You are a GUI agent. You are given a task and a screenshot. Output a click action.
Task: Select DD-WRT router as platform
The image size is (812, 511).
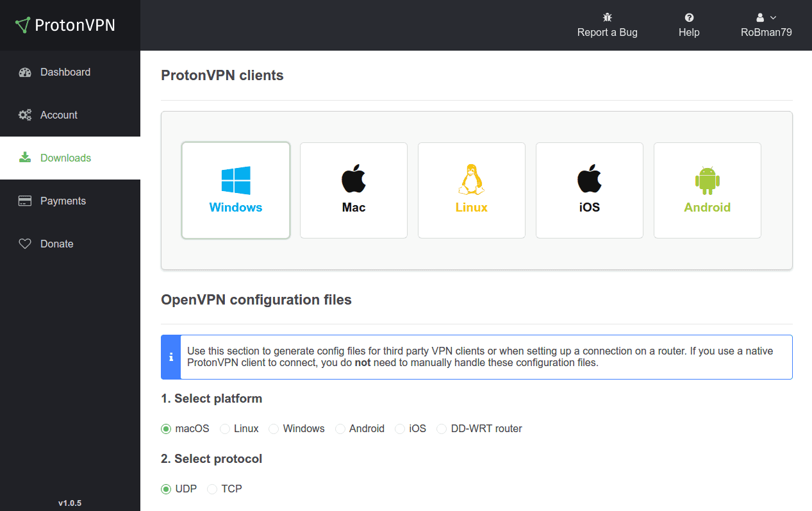(x=441, y=428)
